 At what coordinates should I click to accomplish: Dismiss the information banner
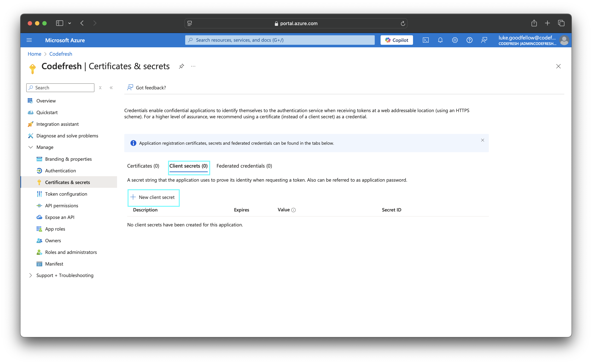point(482,140)
